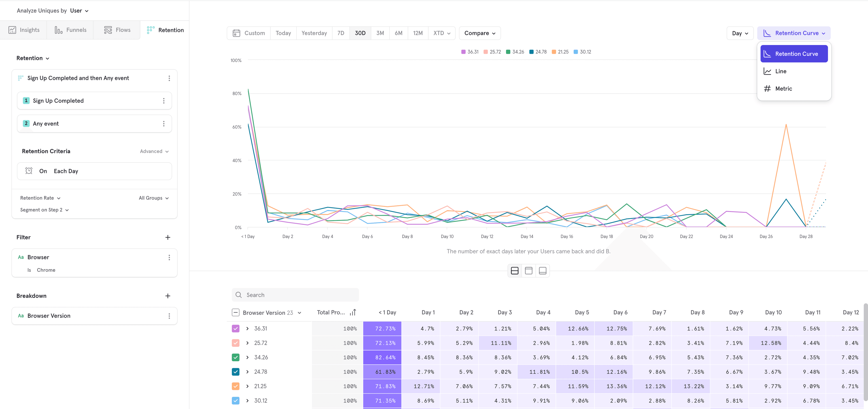Select the middle table layout icon

(x=528, y=270)
